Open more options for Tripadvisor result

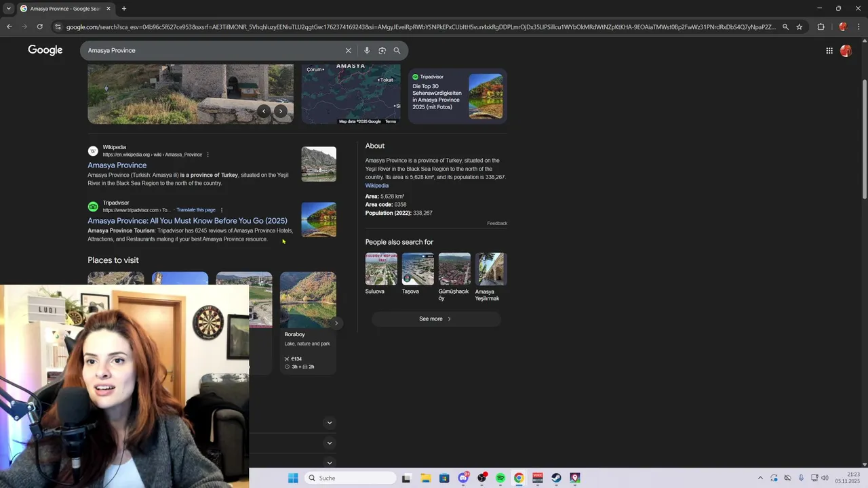pos(222,210)
